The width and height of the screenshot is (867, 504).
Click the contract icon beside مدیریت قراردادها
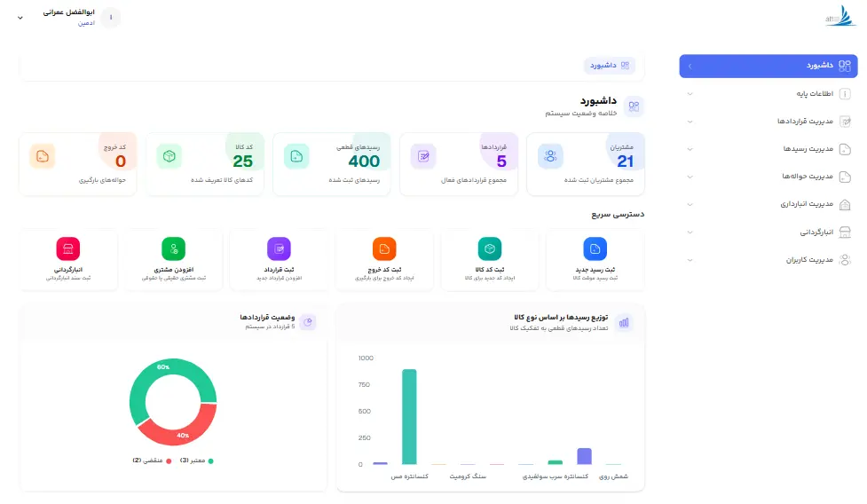tap(845, 122)
